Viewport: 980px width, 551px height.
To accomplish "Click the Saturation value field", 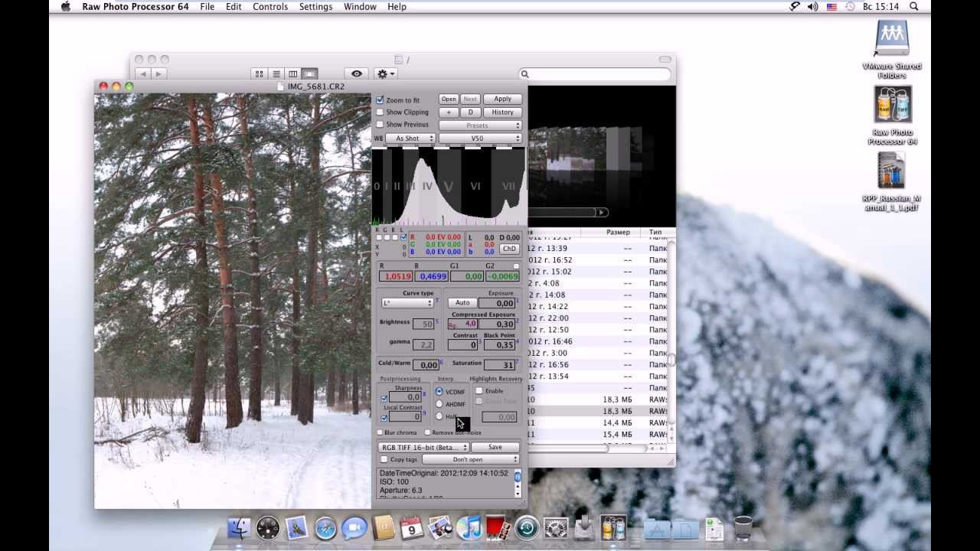I will pyautogui.click(x=499, y=365).
